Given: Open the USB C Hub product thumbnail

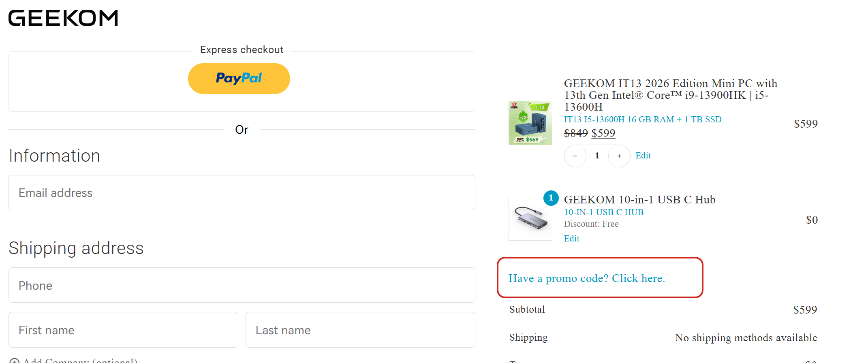Looking at the screenshot, I should 530,219.
